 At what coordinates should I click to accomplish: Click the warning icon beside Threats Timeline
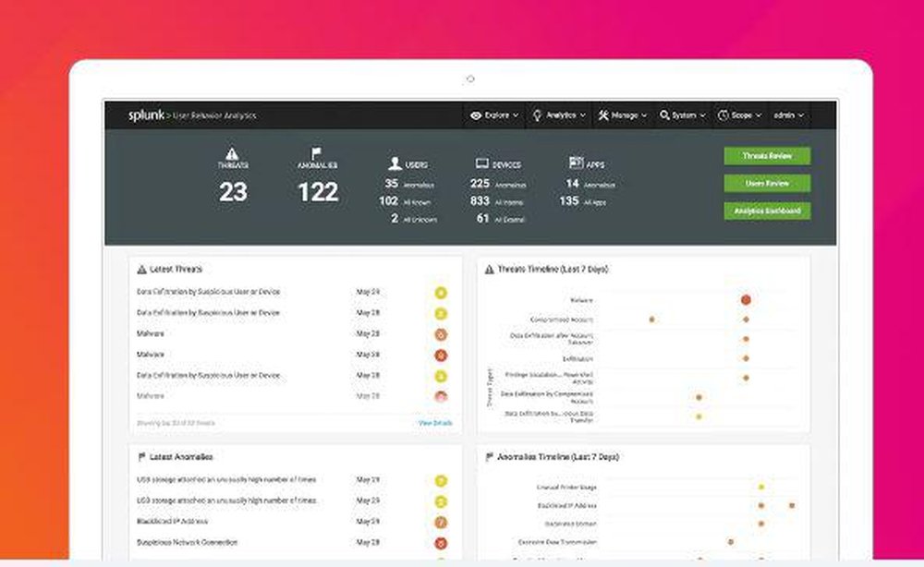tap(489, 270)
